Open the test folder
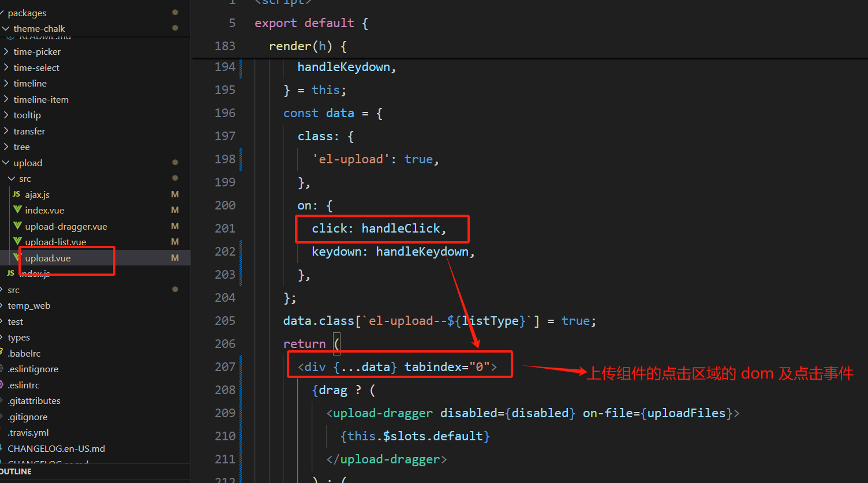 [x=16, y=321]
